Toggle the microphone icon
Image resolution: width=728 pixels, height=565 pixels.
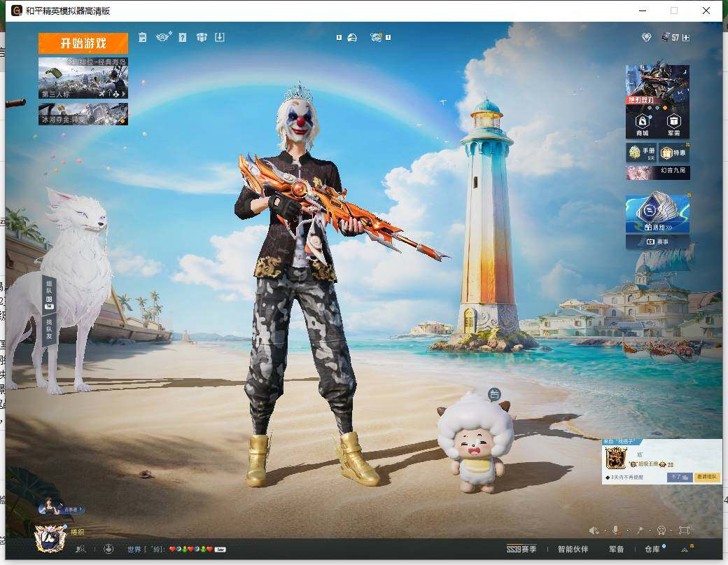(616, 530)
